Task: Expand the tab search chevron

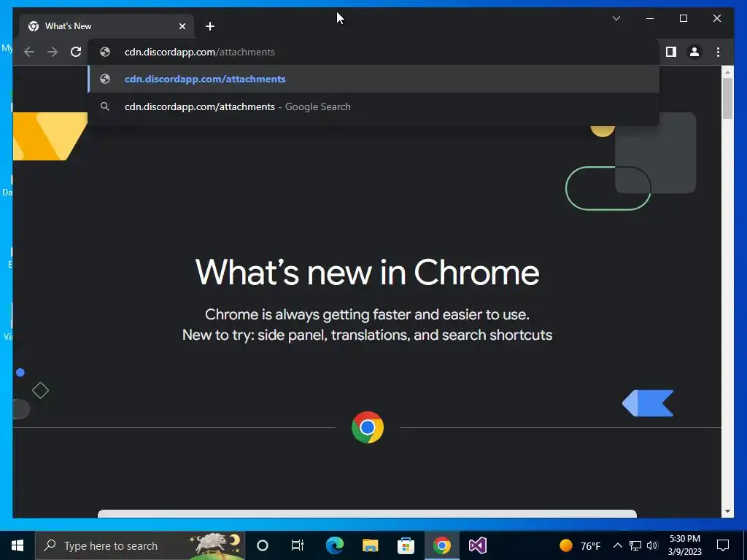Action: tap(616, 18)
